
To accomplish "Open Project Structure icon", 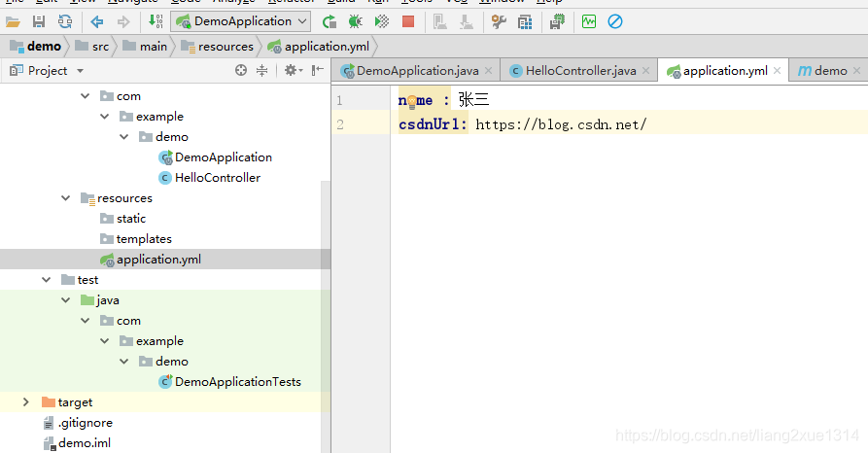I will (x=525, y=22).
